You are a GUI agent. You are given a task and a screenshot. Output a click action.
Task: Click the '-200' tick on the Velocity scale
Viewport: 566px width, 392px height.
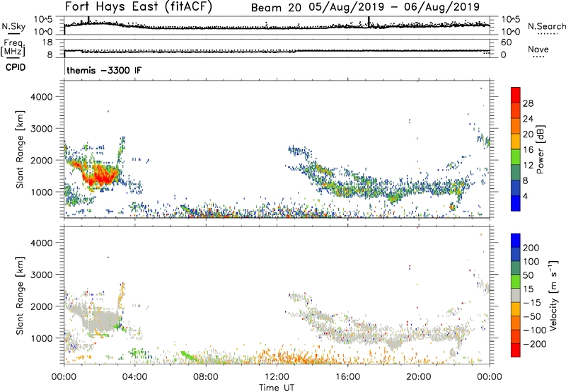tap(533, 344)
